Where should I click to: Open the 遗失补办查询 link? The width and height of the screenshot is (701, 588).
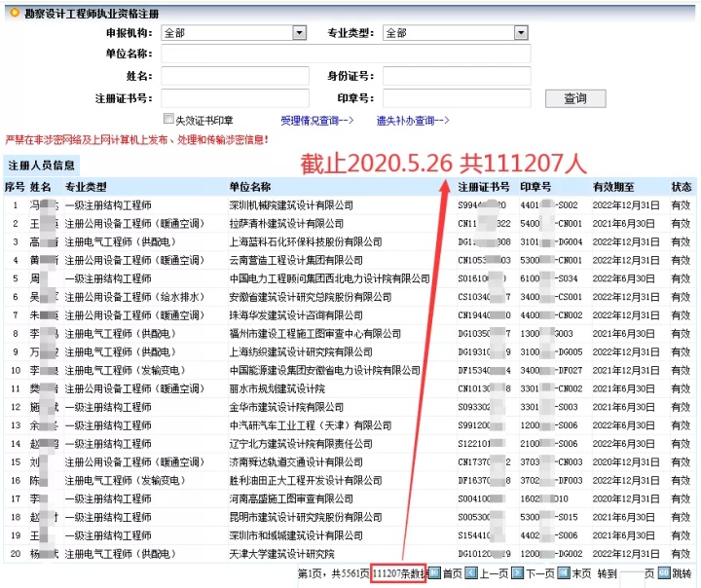point(413,121)
